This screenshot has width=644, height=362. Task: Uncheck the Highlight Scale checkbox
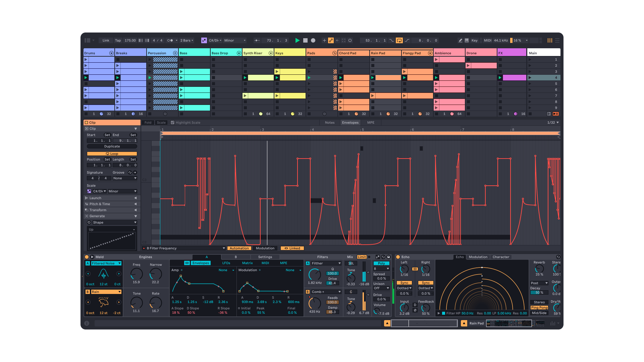coord(172,123)
